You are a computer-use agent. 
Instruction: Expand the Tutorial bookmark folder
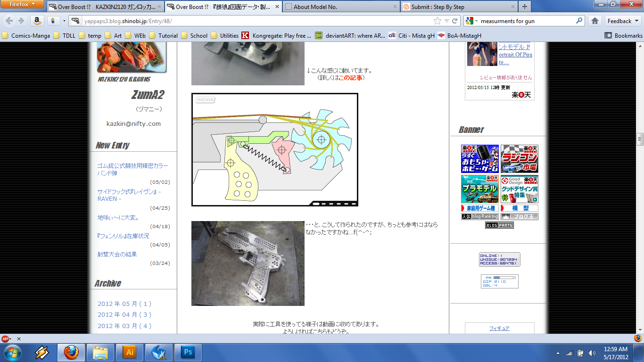[x=164, y=35]
